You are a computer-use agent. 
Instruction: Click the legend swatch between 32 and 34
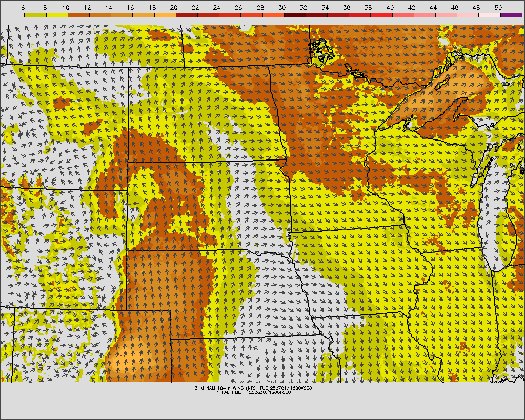click(x=317, y=15)
